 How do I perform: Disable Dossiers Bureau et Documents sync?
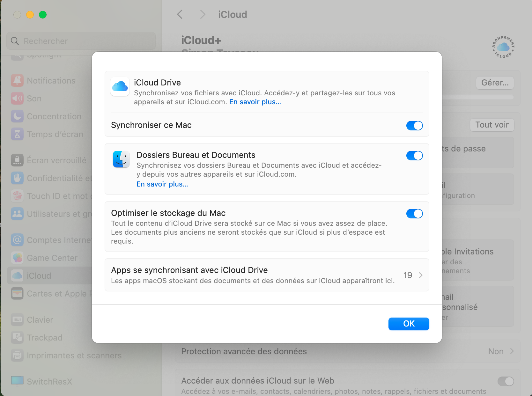click(x=414, y=156)
